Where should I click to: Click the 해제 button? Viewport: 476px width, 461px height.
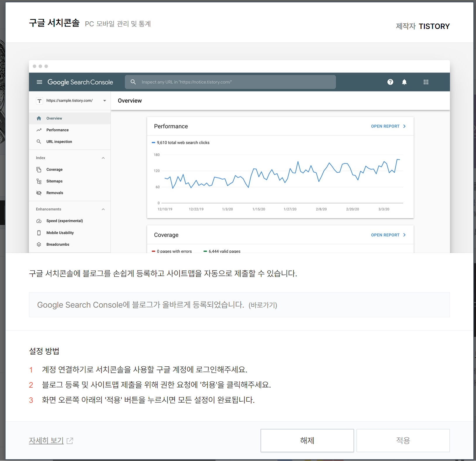pyautogui.click(x=307, y=440)
